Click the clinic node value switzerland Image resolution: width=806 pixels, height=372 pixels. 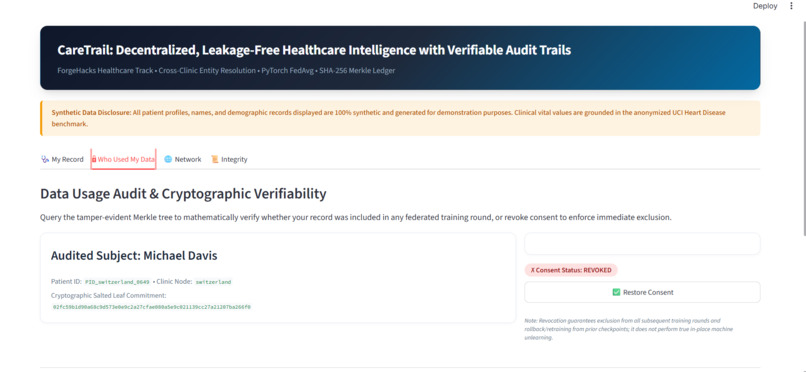pos(213,282)
